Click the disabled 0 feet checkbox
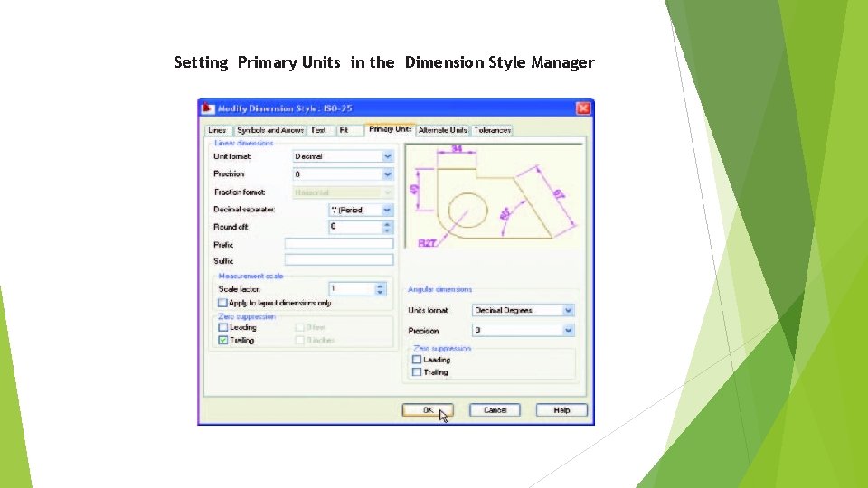 coord(299,327)
